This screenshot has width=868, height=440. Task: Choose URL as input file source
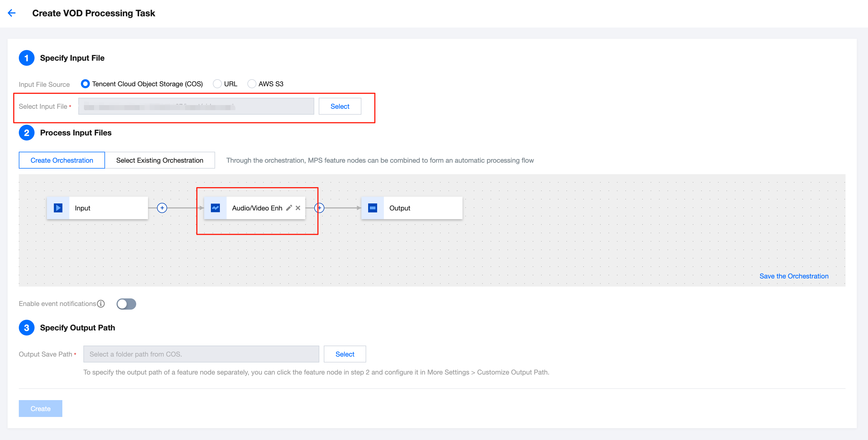tap(217, 84)
